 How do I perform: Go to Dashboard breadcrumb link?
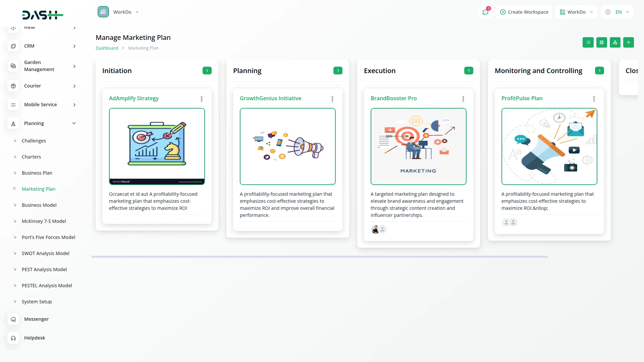[x=107, y=48]
